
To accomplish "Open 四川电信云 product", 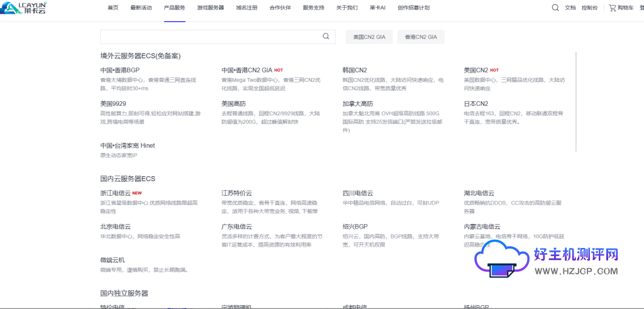I will click(358, 193).
